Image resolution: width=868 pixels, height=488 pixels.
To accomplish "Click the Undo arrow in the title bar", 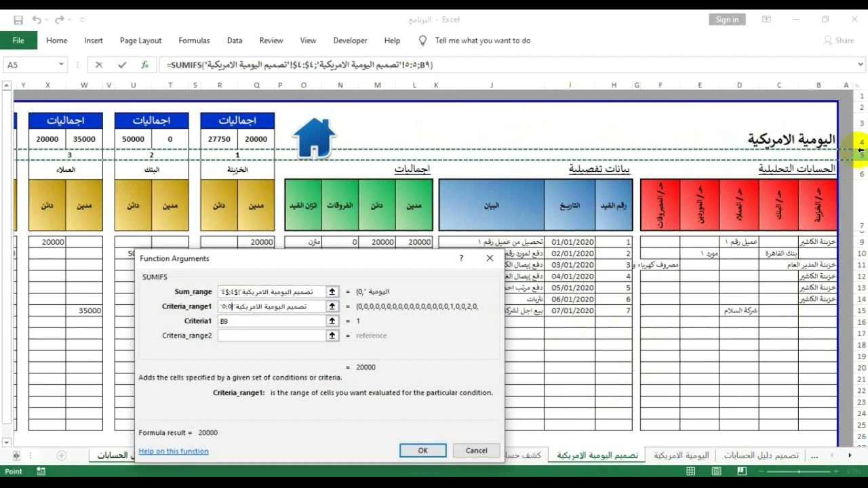I will 37,20.
